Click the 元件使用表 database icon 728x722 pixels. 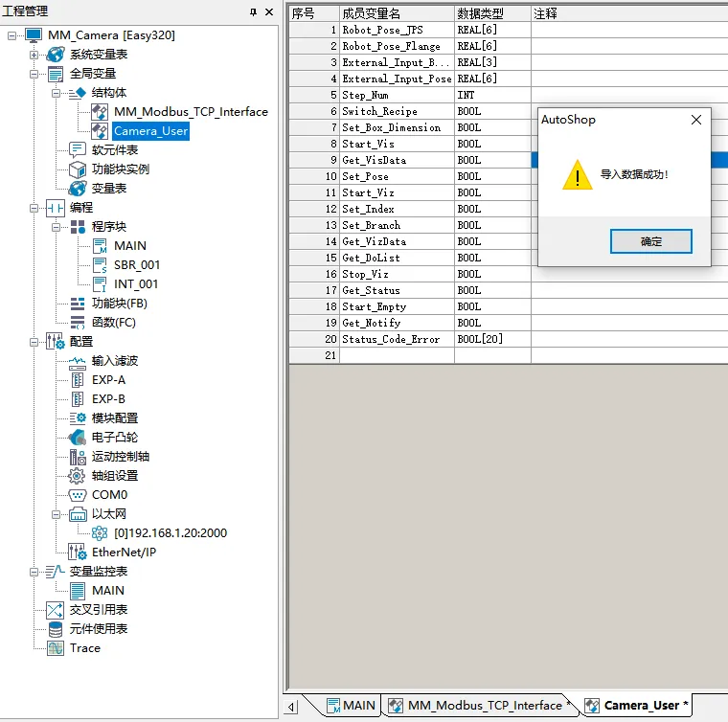[x=56, y=629]
